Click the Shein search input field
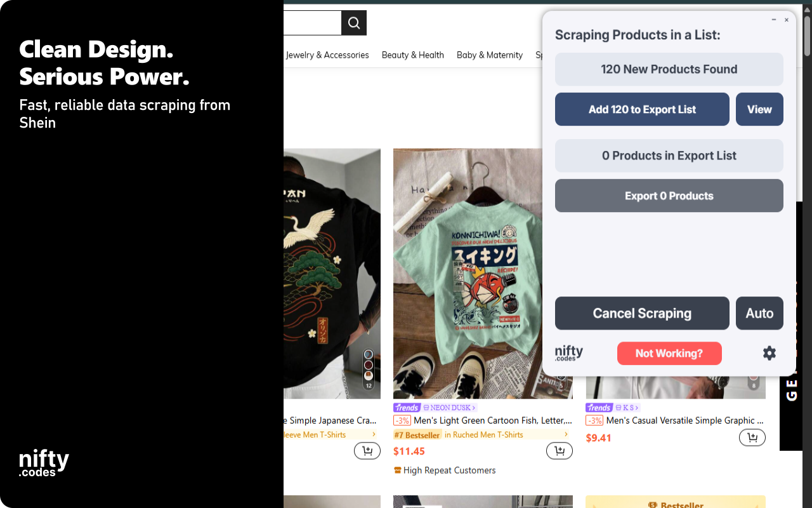 [x=314, y=22]
